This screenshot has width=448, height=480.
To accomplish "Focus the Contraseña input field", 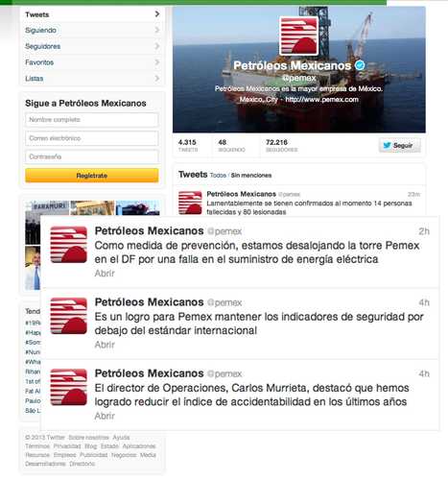I will click(92, 156).
